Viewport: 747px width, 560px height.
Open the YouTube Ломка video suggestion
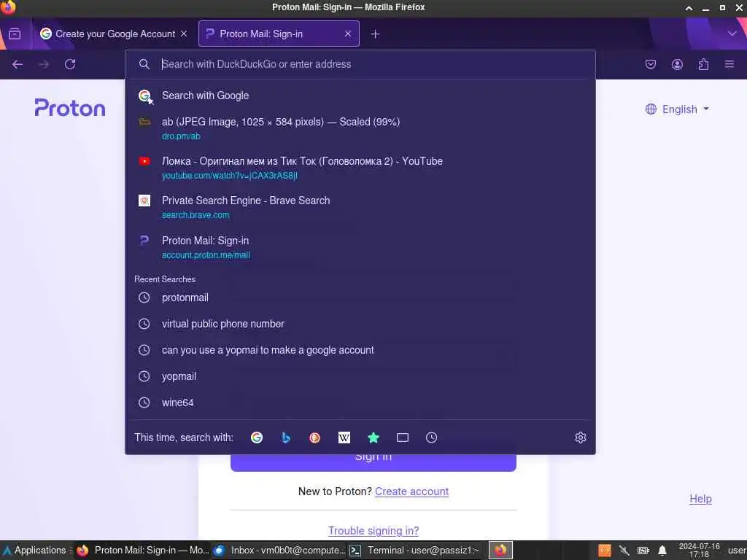(360, 168)
